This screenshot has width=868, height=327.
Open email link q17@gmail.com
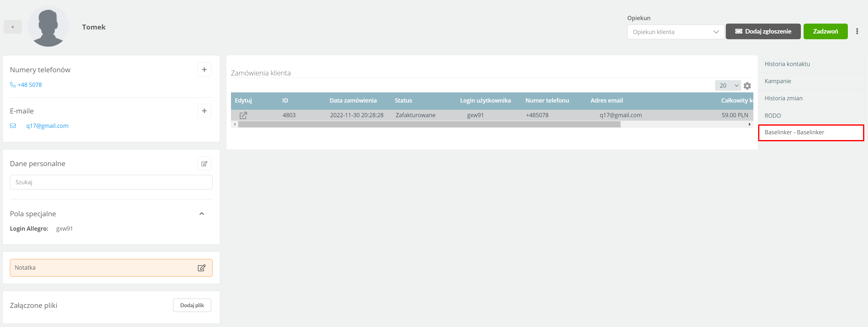click(47, 126)
